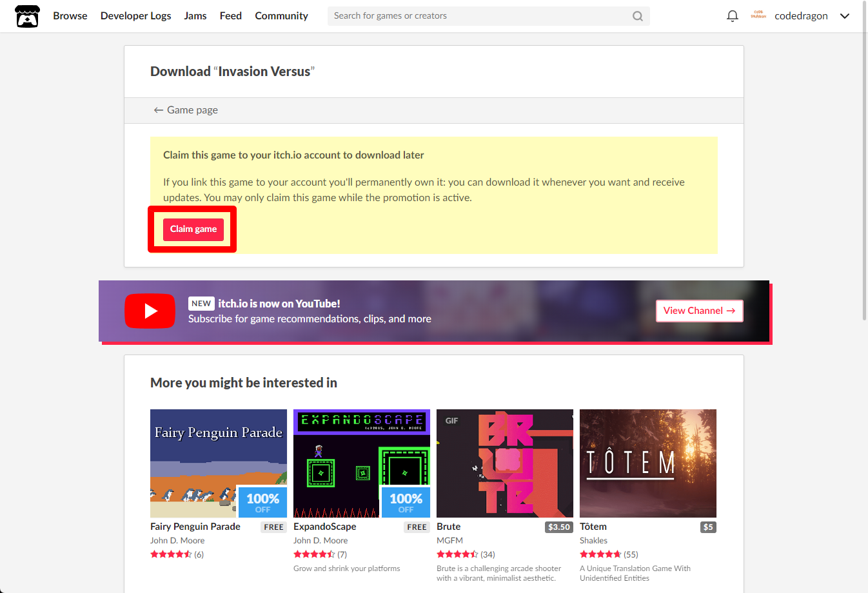868x593 pixels.
Task: Open Developer Logs
Action: point(136,15)
